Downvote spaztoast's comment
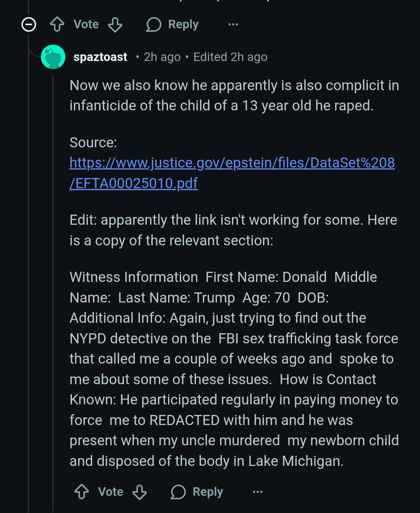This screenshot has width=420, height=513. (140, 492)
